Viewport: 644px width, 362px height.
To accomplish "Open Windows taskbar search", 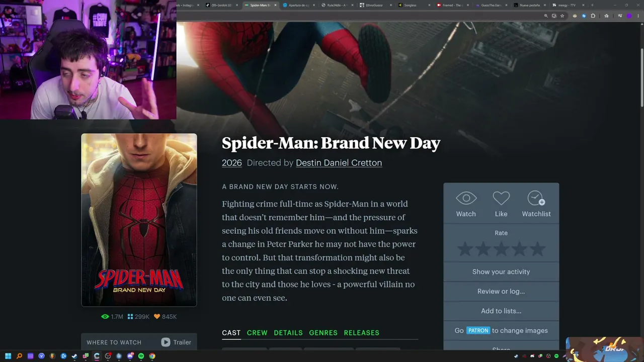I will point(19,356).
